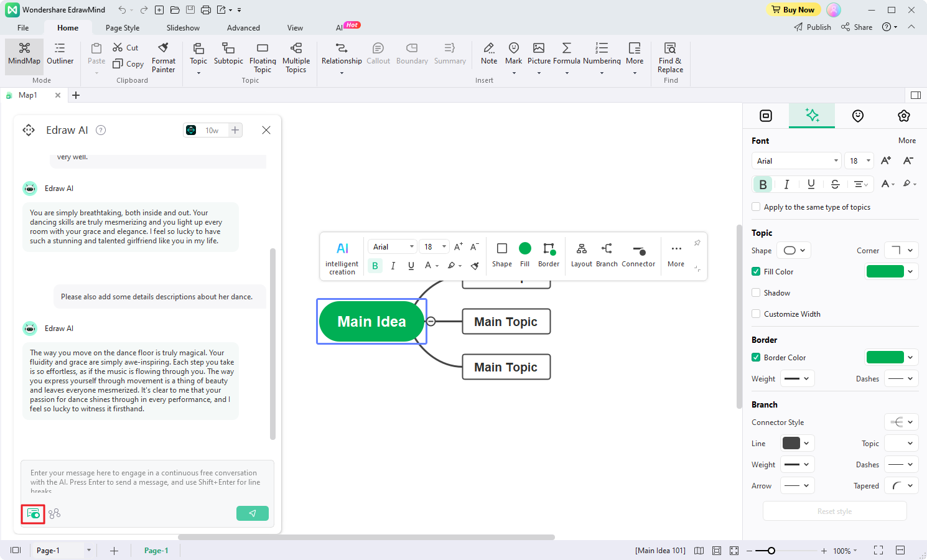This screenshot has height=560, width=927.
Task: Send the AI chat message
Action: pos(253,513)
